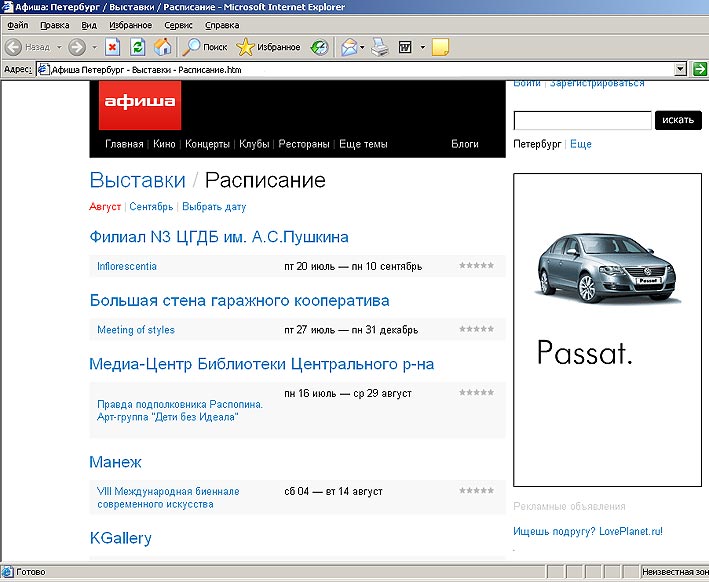Screen dimensions: 709x582
Task: Click Поиск toolbar button label
Action: tap(215, 47)
